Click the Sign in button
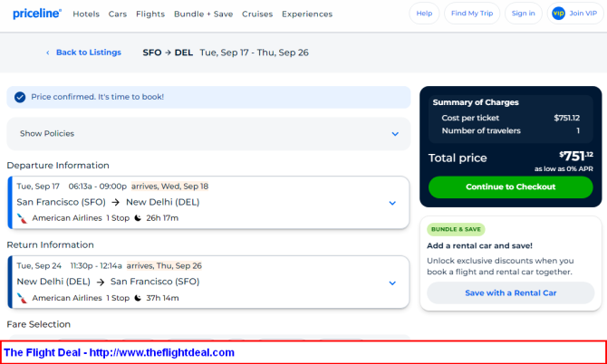Screen dimensions: 607x364 point(523,14)
